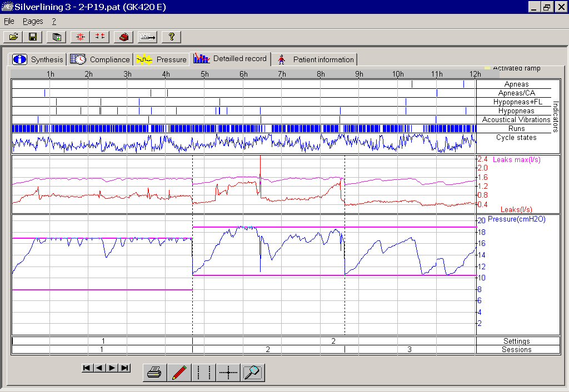Click the Hypopneas indicator label
This screenshot has height=392, width=569.
pyautogui.click(x=516, y=111)
